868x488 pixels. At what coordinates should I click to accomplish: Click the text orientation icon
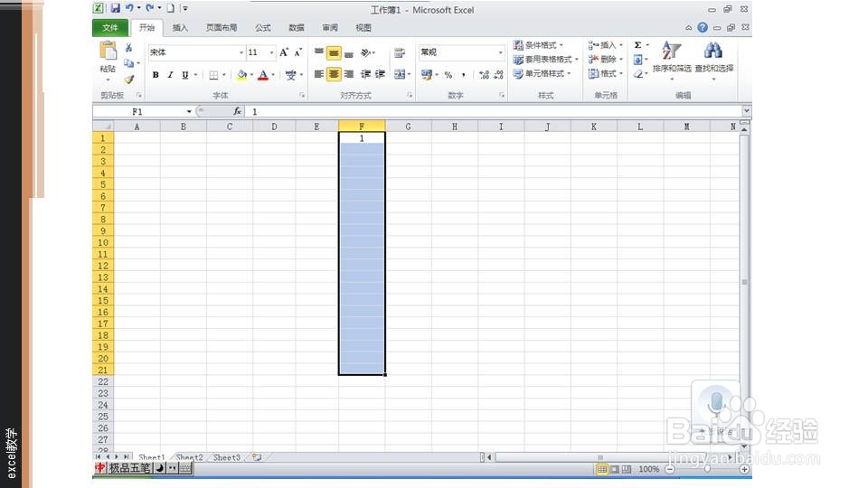point(366,52)
